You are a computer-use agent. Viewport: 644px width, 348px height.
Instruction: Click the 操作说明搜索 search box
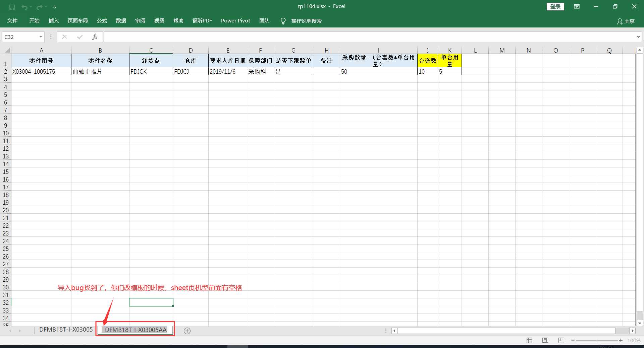click(306, 21)
